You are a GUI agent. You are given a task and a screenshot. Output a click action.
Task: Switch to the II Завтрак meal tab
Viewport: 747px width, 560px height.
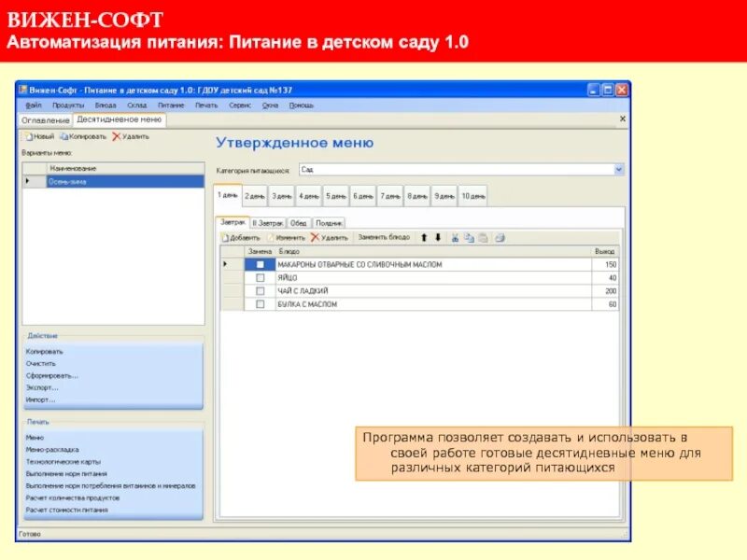pyautogui.click(x=268, y=223)
